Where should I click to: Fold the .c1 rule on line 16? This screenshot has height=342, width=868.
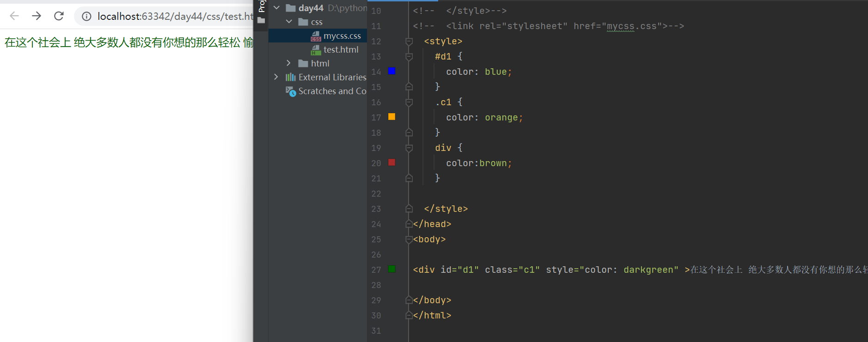tap(409, 102)
